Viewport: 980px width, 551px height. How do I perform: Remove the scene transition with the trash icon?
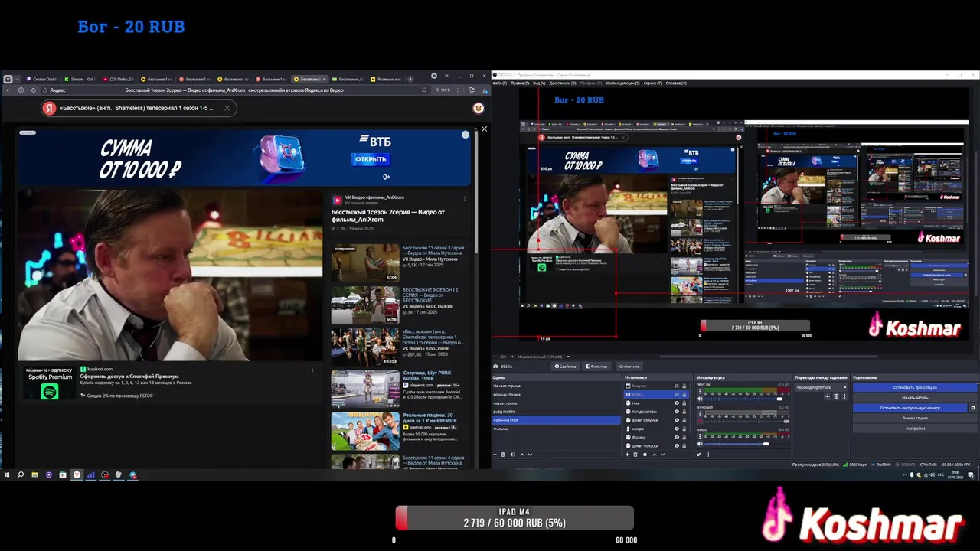[836, 396]
